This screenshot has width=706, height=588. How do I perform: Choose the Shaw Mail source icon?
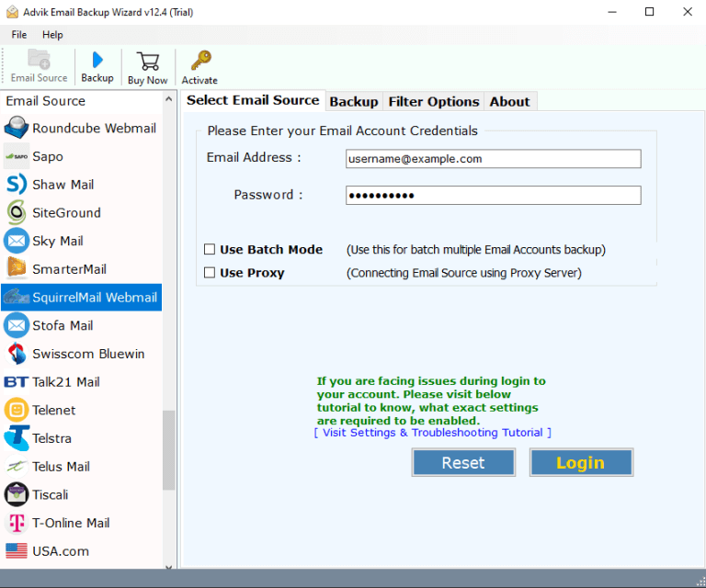coord(17,185)
